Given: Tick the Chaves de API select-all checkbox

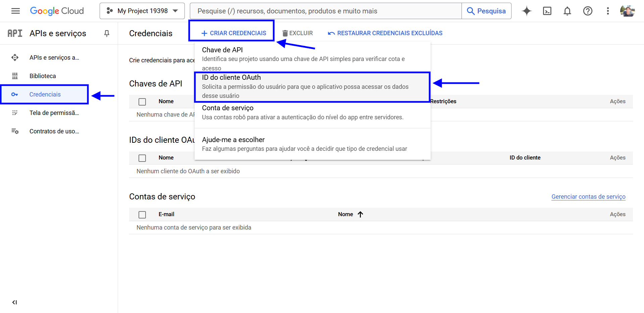Looking at the screenshot, I should coord(142,102).
